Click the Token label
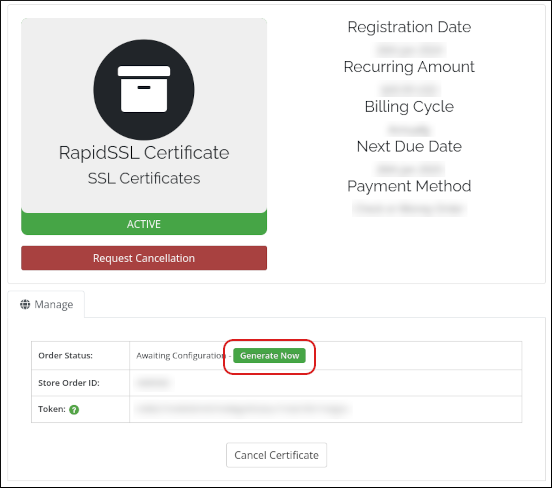The width and height of the screenshot is (552, 488). pyautogui.click(x=52, y=409)
